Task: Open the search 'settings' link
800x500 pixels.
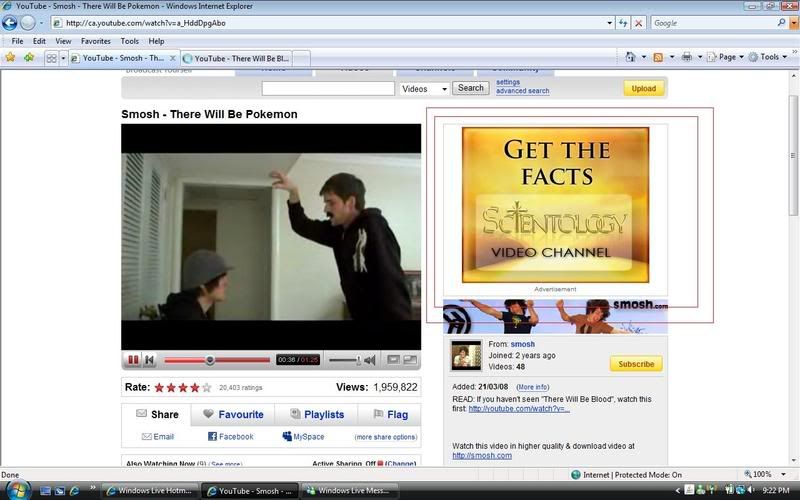Action: point(508,82)
